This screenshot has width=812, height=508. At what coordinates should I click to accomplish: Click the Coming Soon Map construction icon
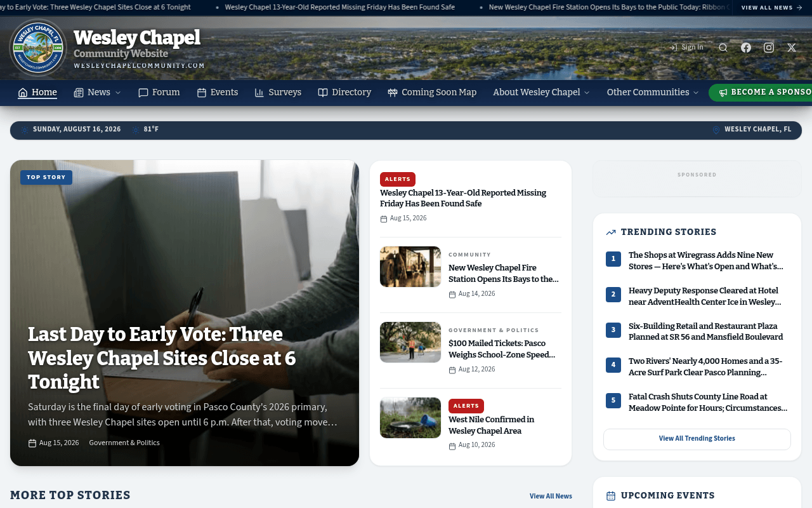tap(393, 93)
